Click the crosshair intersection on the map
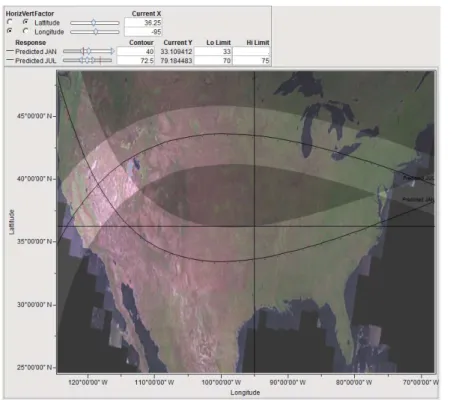This screenshot has width=453, height=400. coord(255,227)
